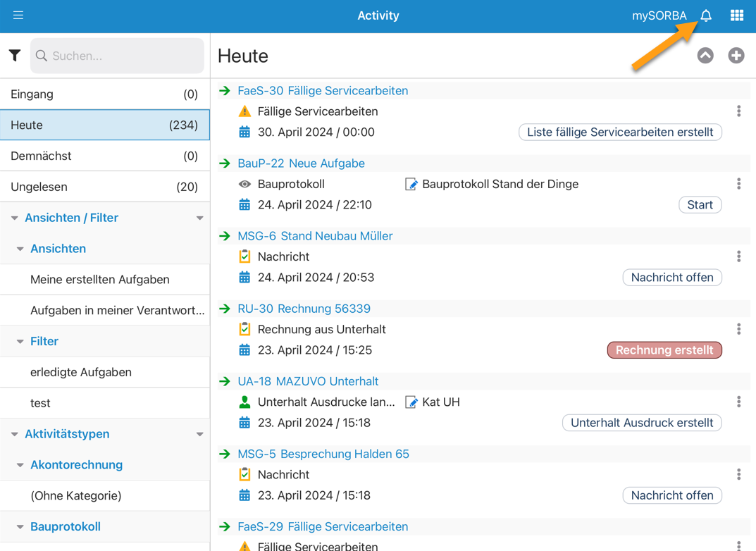Collapse the Ansichten / Filter section

(15, 218)
